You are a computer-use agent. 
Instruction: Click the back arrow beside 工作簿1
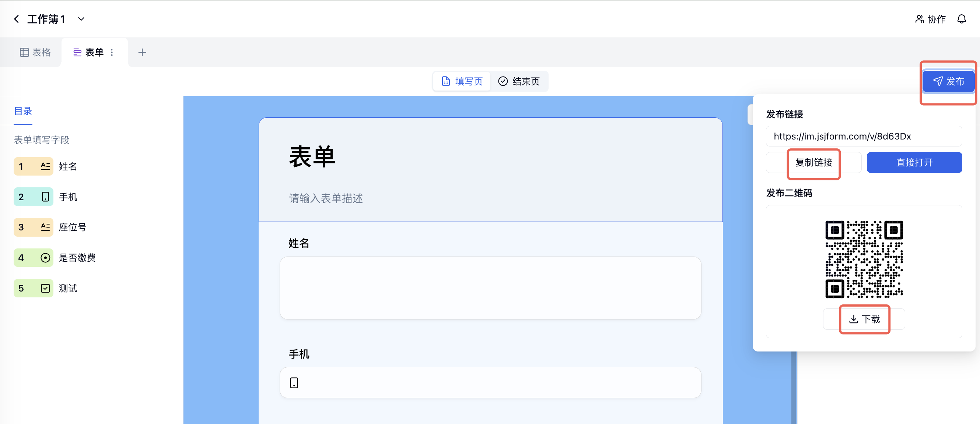click(16, 19)
